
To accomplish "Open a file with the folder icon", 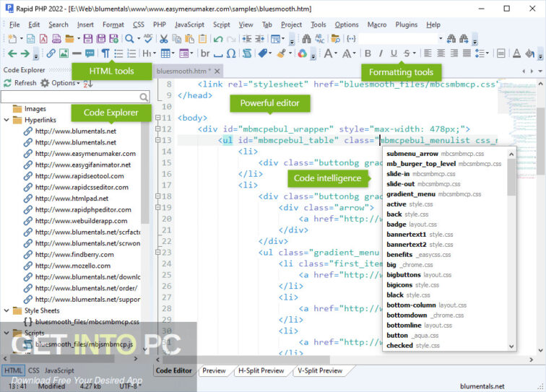I will point(69,39).
